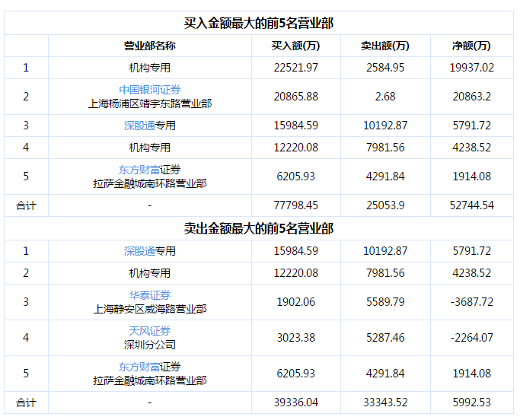Select buy total 77798.45
This screenshot has height=420, width=520.
[x=296, y=205]
